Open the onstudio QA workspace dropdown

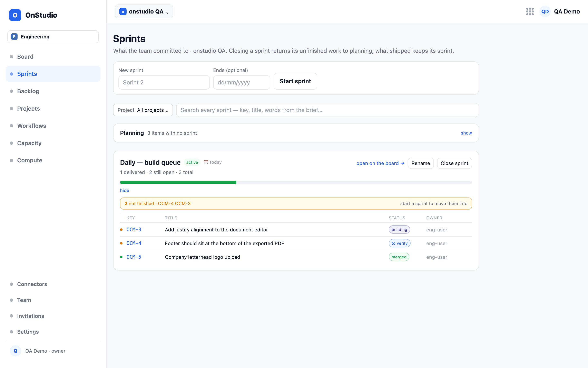coord(144,11)
